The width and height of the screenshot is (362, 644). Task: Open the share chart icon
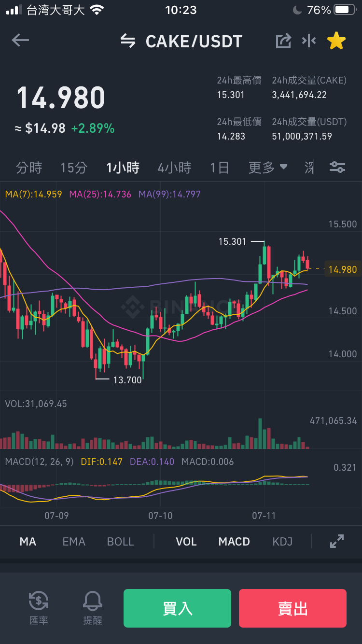coord(283,41)
